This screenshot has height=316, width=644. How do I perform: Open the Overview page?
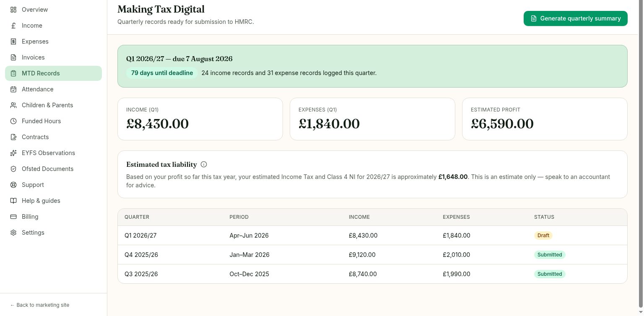53,10
